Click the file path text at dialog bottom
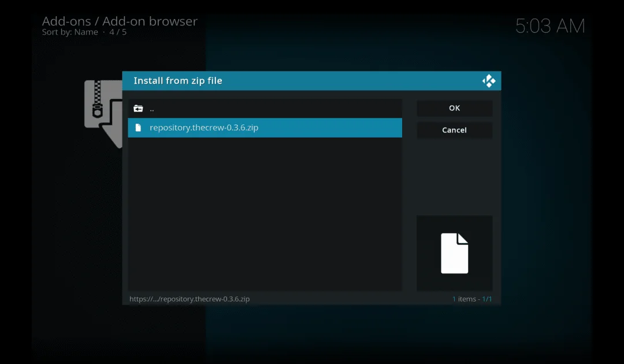624x364 pixels. tap(190, 299)
